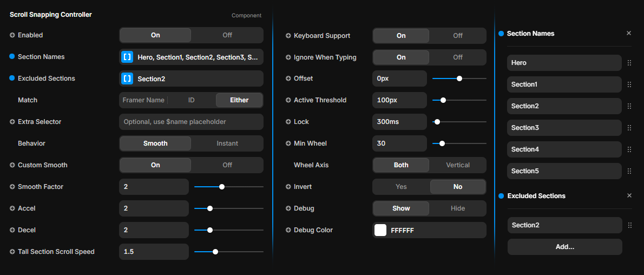This screenshot has width=644, height=275.
Task: Click the plus icon next to Debug Color
Action: pos(288,230)
